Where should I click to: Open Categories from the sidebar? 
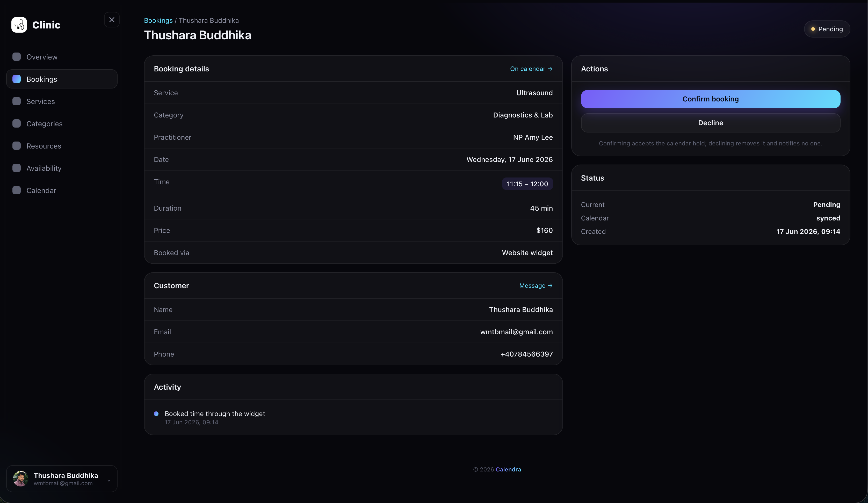click(x=62, y=124)
